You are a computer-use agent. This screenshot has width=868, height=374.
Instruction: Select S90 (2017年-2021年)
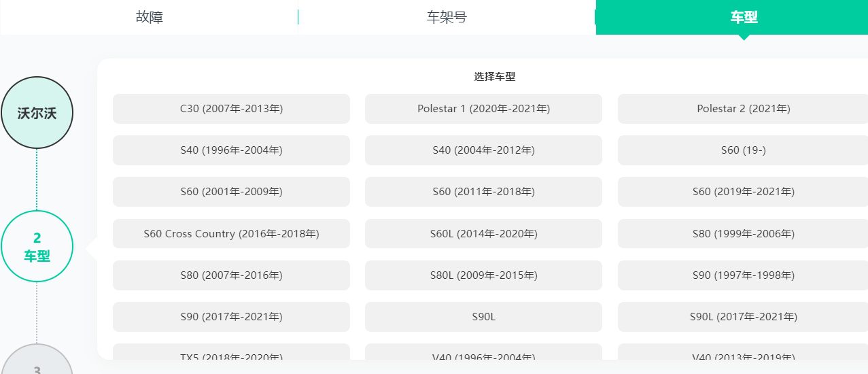[231, 317]
